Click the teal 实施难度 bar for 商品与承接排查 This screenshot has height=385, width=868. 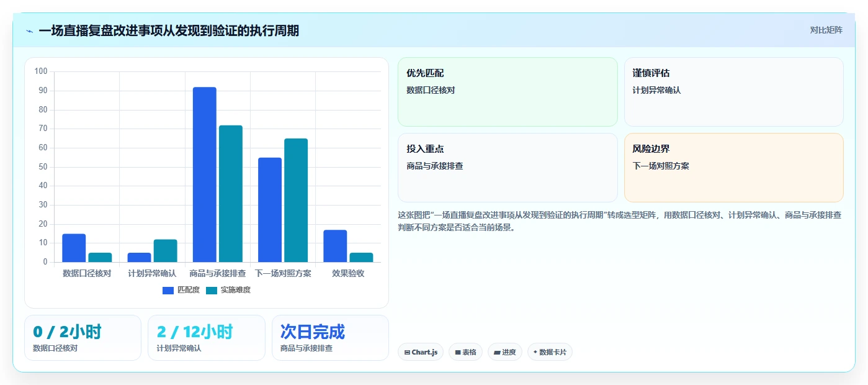231,194
